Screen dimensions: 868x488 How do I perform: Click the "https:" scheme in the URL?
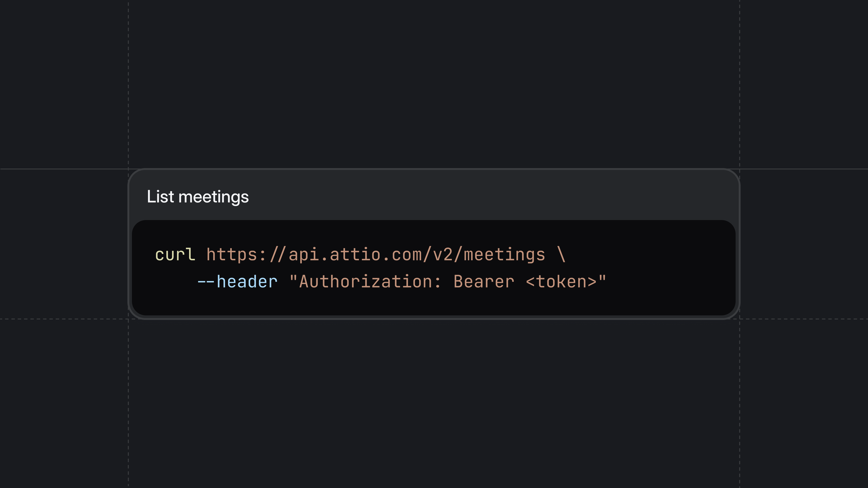pos(236,255)
